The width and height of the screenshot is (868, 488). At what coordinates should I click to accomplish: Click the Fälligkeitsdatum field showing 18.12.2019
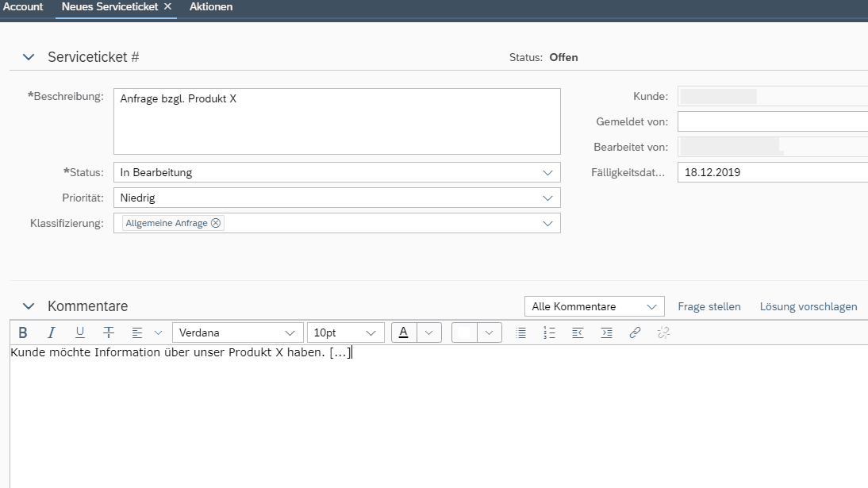773,172
